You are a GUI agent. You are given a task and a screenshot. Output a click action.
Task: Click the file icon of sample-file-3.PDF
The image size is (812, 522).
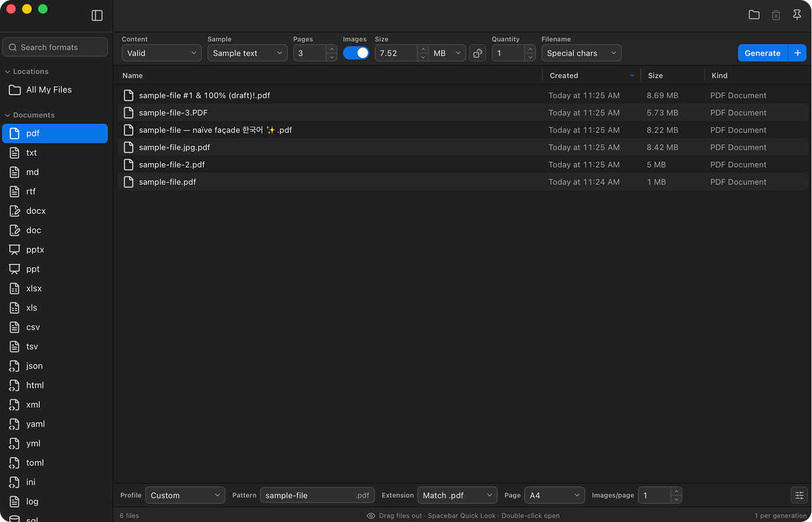coord(129,113)
